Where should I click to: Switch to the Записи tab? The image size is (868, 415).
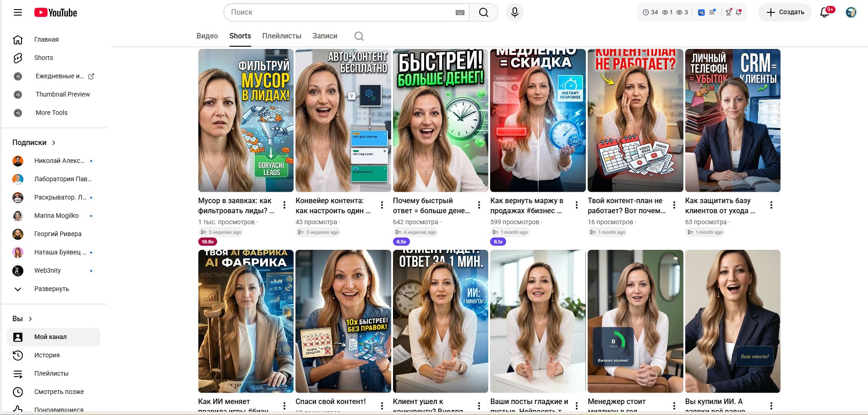(x=325, y=36)
